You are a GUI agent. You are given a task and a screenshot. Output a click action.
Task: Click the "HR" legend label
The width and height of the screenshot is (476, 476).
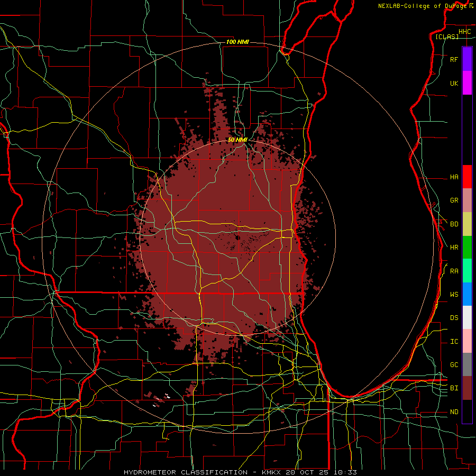(454, 248)
